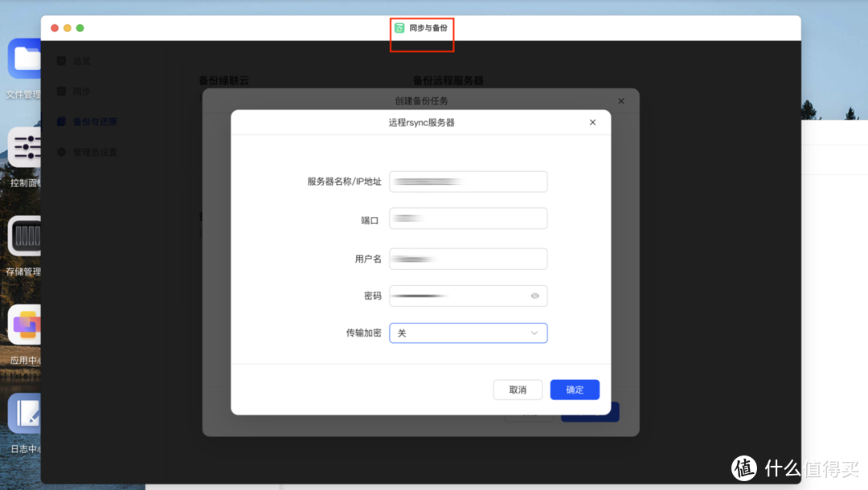Close the 创建备份任务 dialog
Image resolution: width=868 pixels, height=490 pixels.
coord(620,101)
